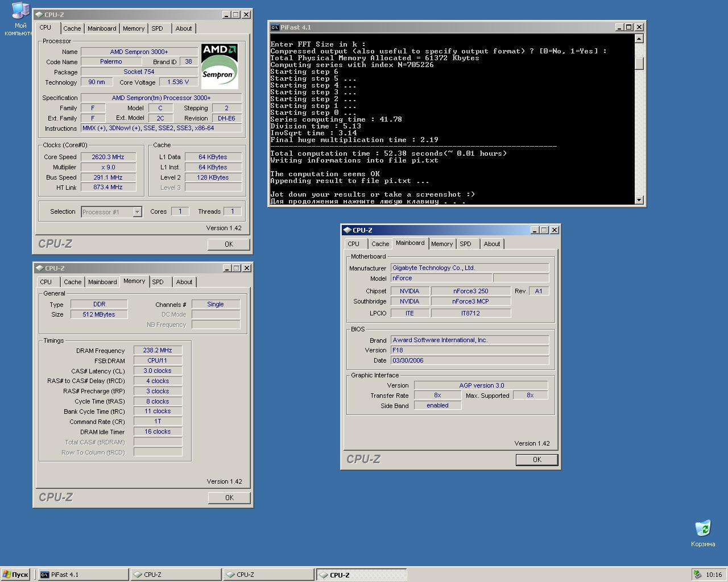This screenshot has height=582, width=728.
Task: Click the AGP version 3.0 field
Action: point(481,385)
